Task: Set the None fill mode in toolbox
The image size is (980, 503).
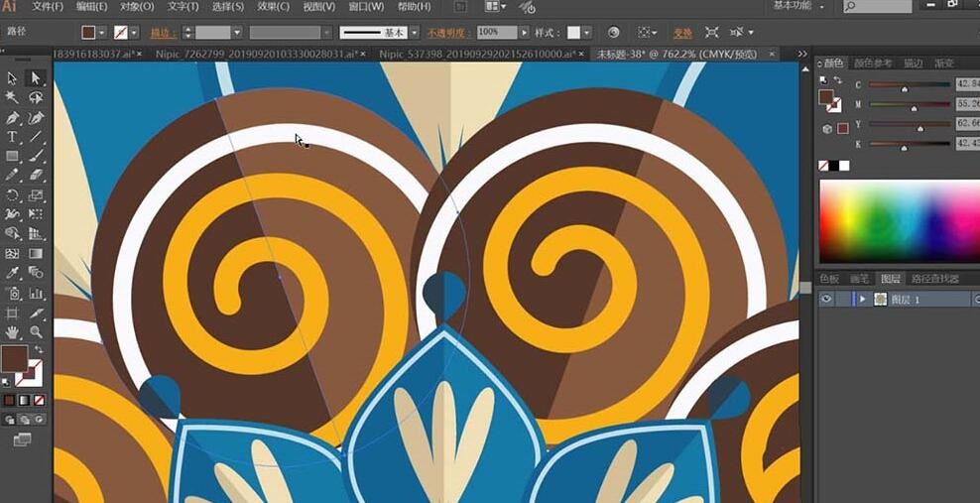Action: (x=38, y=400)
